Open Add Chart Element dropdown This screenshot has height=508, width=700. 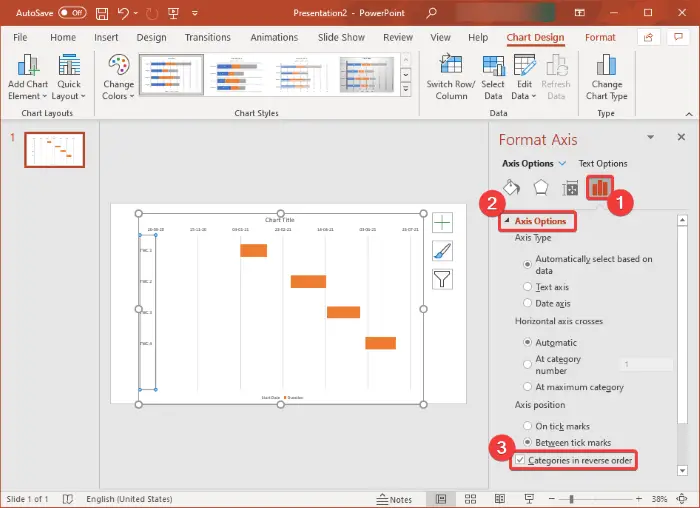[x=27, y=77]
